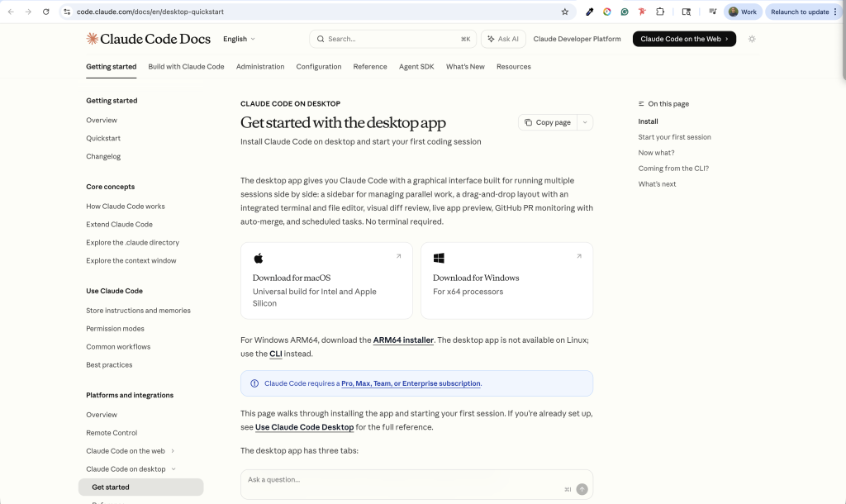
Task: Open Permission modes in sidebar
Action: tap(115, 329)
